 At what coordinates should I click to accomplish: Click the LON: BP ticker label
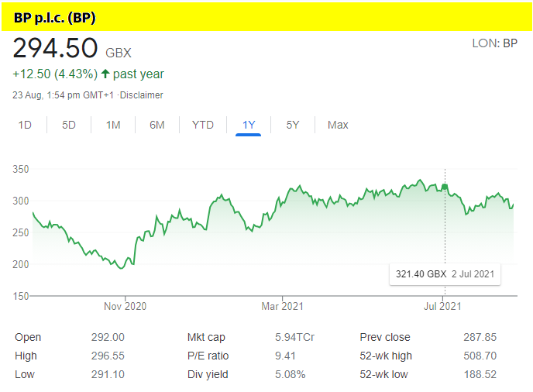click(x=494, y=43)
